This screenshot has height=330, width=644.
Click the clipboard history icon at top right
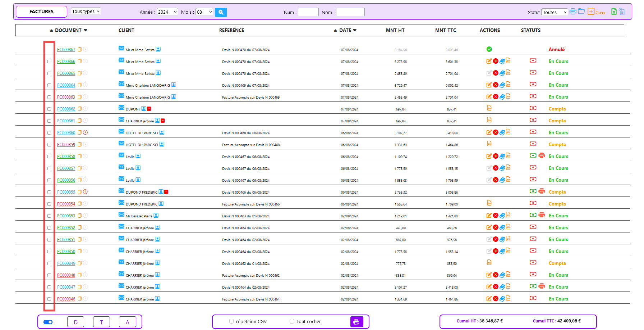point(622,12)
